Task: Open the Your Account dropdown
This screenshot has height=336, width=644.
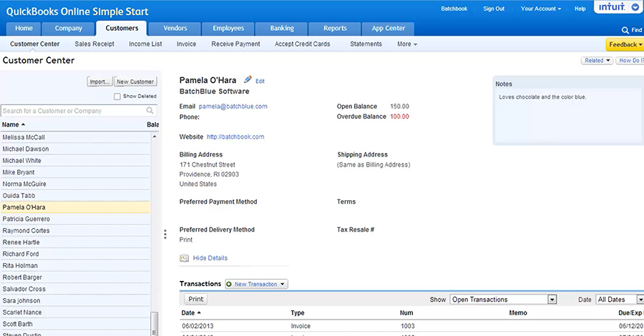Action: point(540,9)
